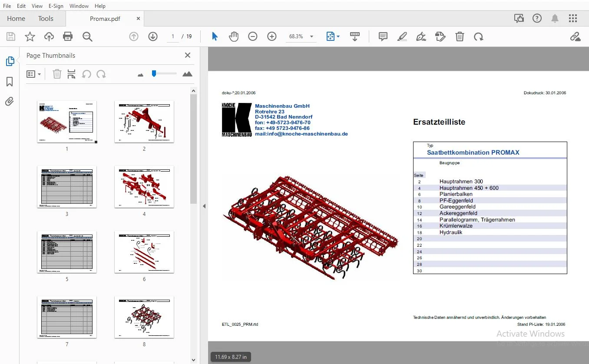Reduce thumbnail size with small mountain icon

pyautogui.click(x=140, y=75)
